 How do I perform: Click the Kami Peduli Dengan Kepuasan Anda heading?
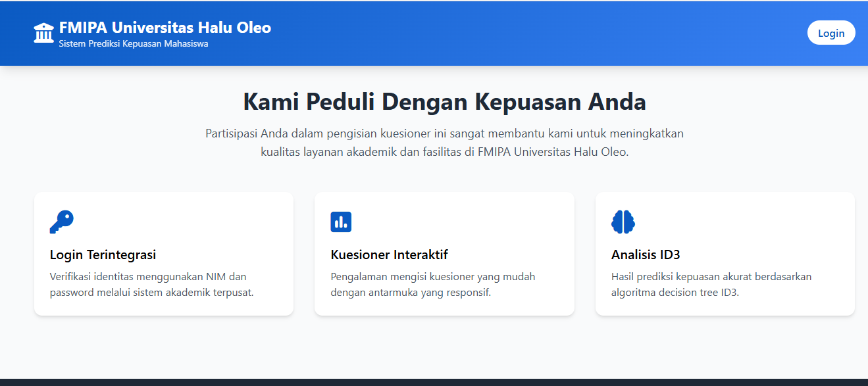(444, 103)
